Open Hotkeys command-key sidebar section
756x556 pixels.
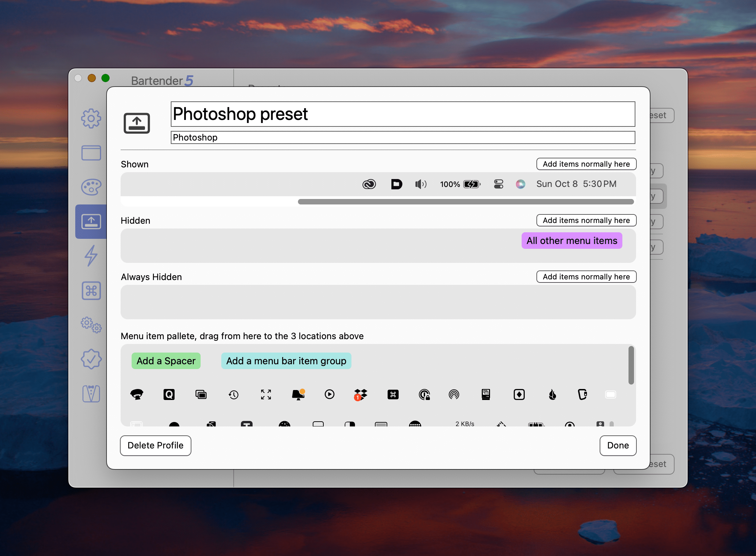tap(91, 291)
